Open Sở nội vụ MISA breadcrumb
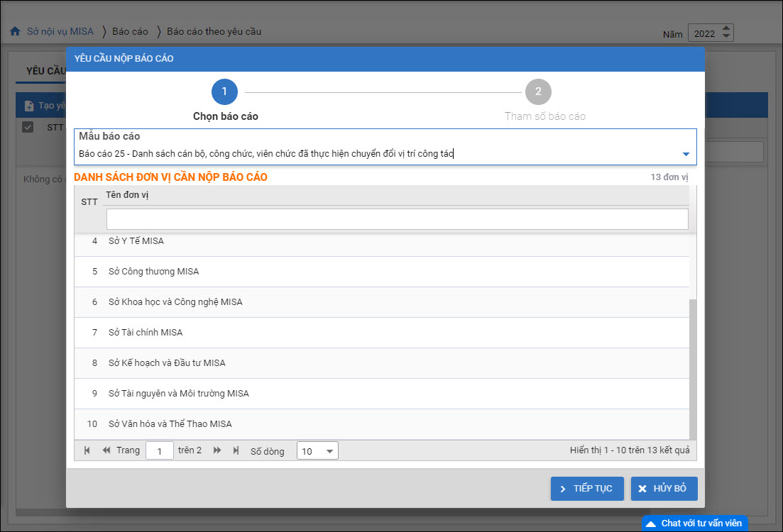 (60, 31)
